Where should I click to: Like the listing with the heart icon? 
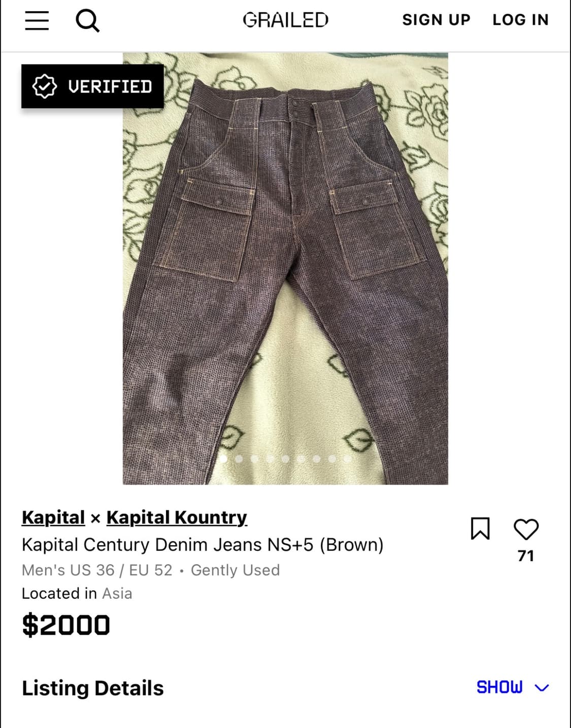tap(526, 529)
